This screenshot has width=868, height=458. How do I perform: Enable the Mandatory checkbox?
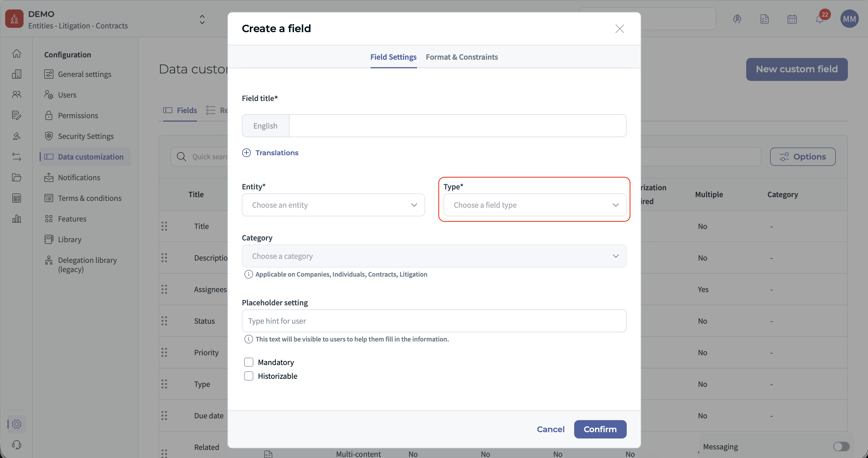[x=249, y=362]
